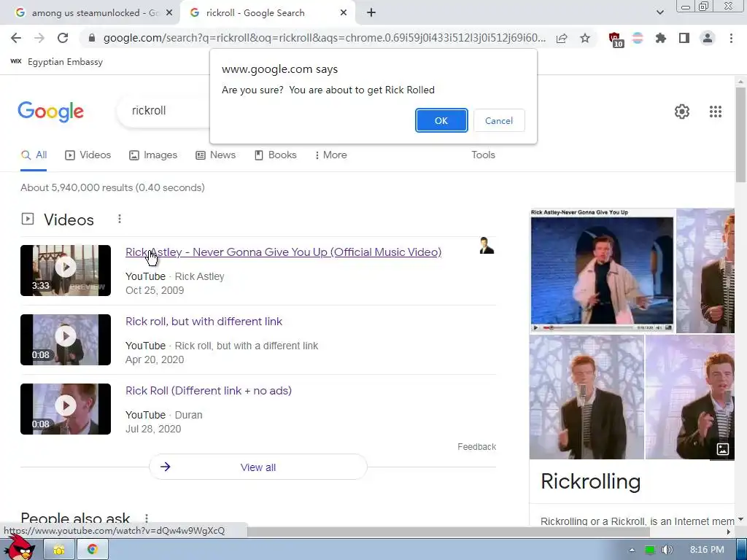The image size is (747, 560).
Task: Switch to Videos search filter
Action: click(x=88, y=155)
